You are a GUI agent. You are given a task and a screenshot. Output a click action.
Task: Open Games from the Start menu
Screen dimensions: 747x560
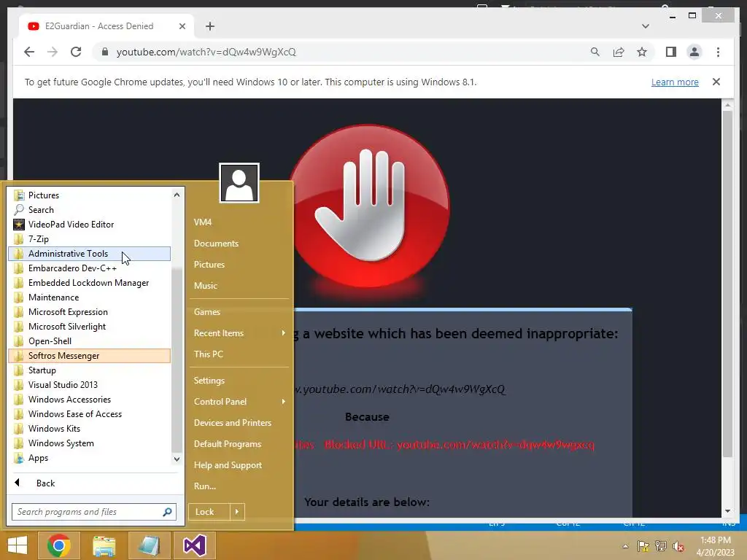click(x=206, y=312)
